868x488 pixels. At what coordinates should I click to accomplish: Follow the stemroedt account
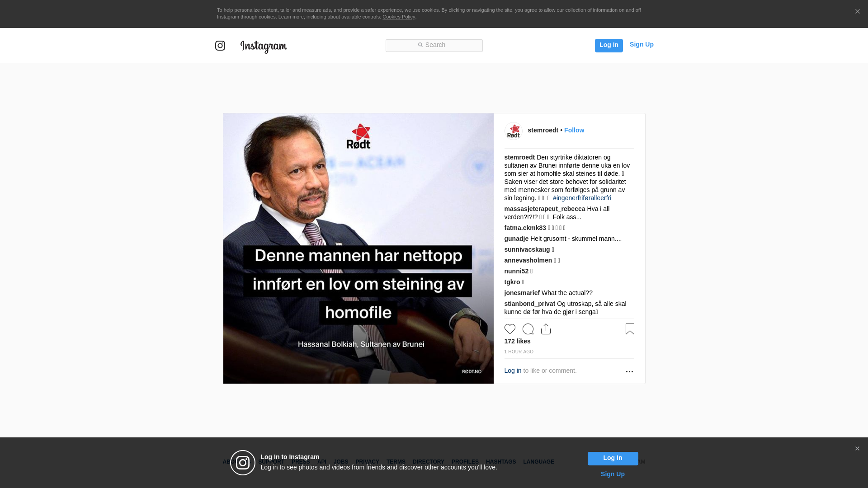(x=574, y=130)
